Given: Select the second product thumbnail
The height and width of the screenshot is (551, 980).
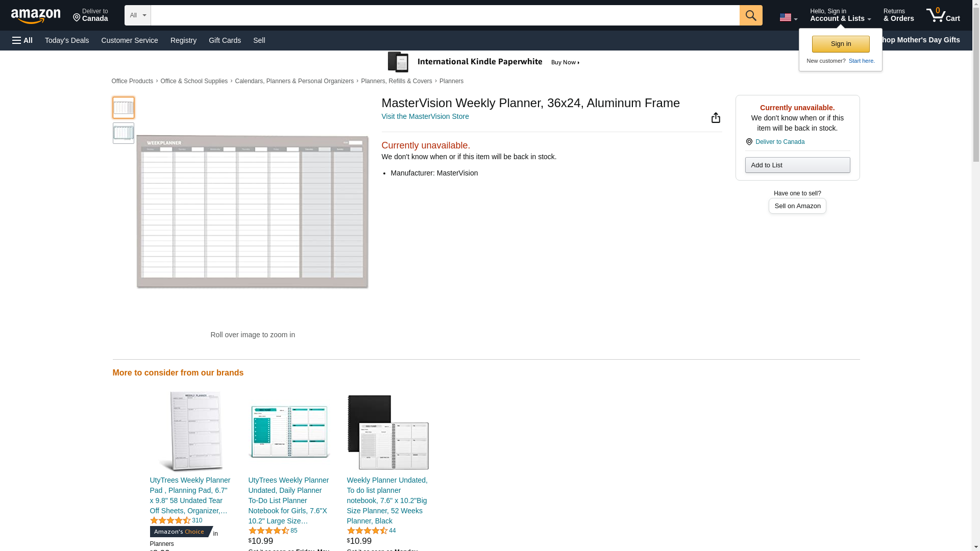Looking at the screenshot, I should click(123, 133).
